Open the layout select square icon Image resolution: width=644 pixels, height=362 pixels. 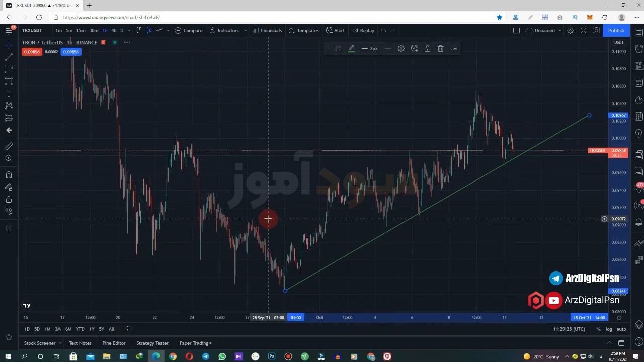(516, 31)
